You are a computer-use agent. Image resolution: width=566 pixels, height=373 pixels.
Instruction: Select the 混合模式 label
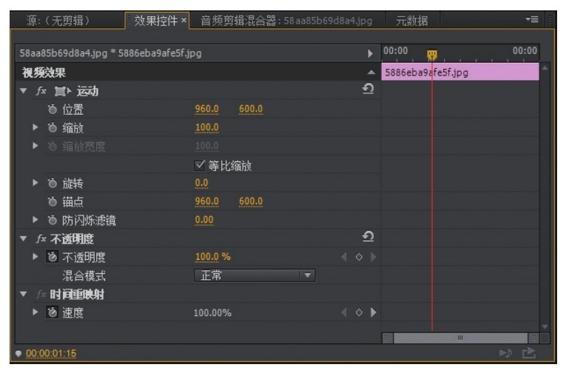[84, 276]
